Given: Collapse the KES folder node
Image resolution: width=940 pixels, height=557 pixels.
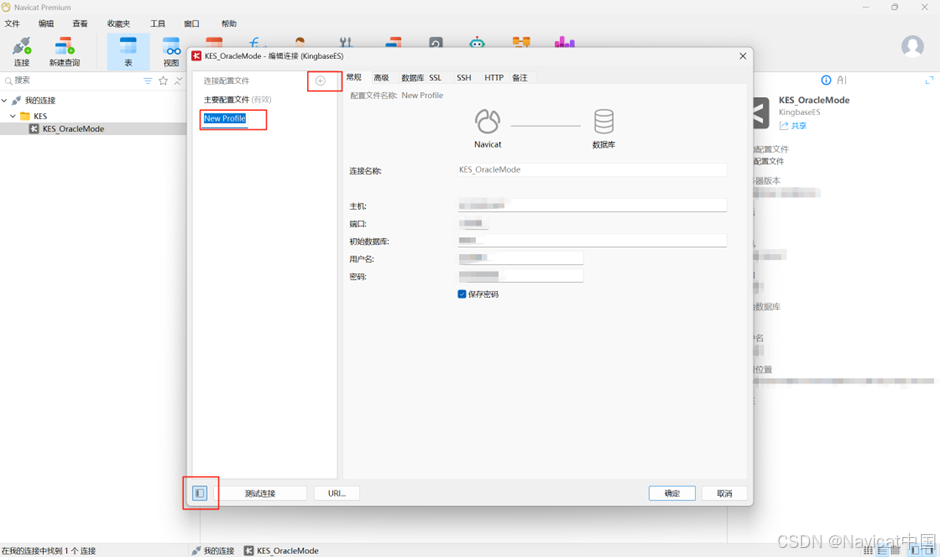Looking at the screenshot, I should [13, 116].
